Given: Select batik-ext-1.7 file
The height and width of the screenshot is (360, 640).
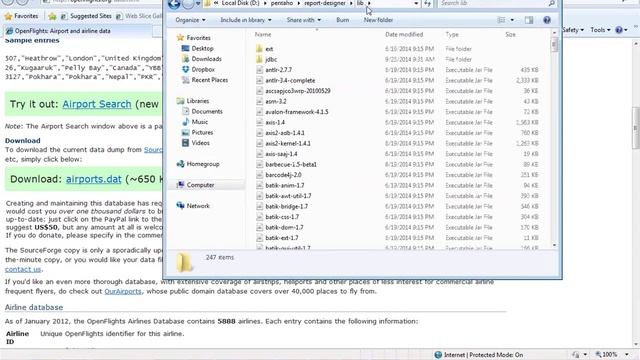Looking at the screenshot, I should point(282,238).
